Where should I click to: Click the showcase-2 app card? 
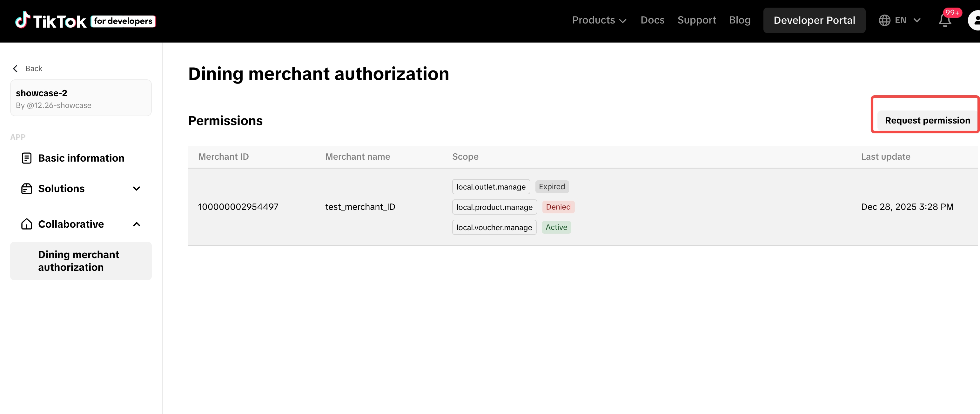pyautogui.click(x=81, y=98)
